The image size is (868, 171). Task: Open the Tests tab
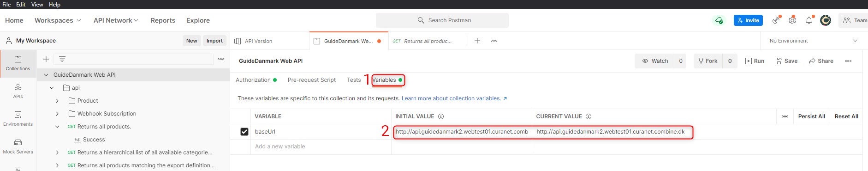[354, 80]
